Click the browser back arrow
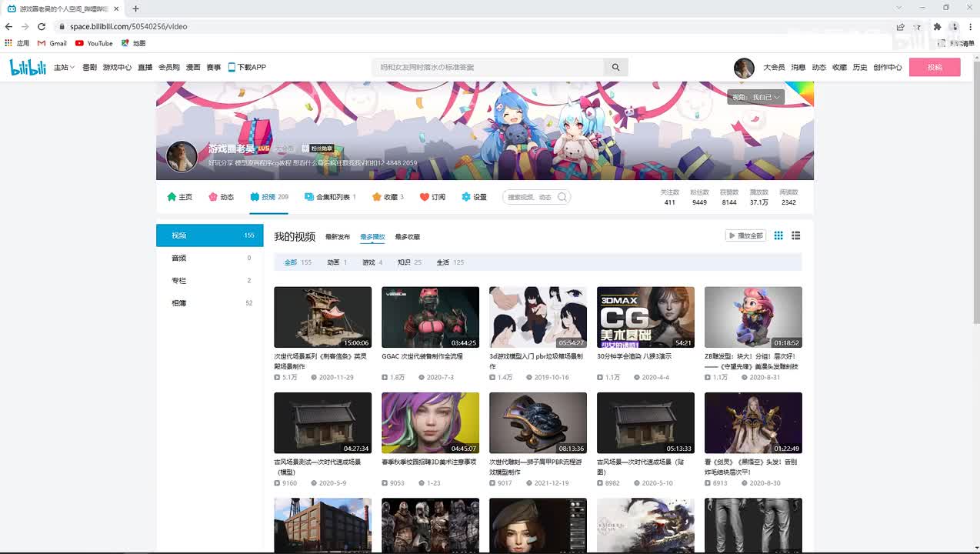The height and width of the screenshot is (554, 980). 8,26
